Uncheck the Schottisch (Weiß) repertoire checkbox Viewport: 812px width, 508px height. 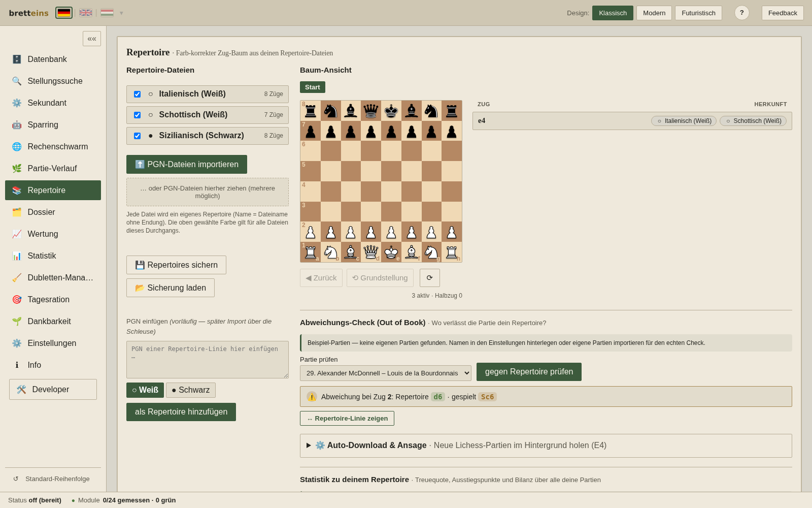point(137,115)
